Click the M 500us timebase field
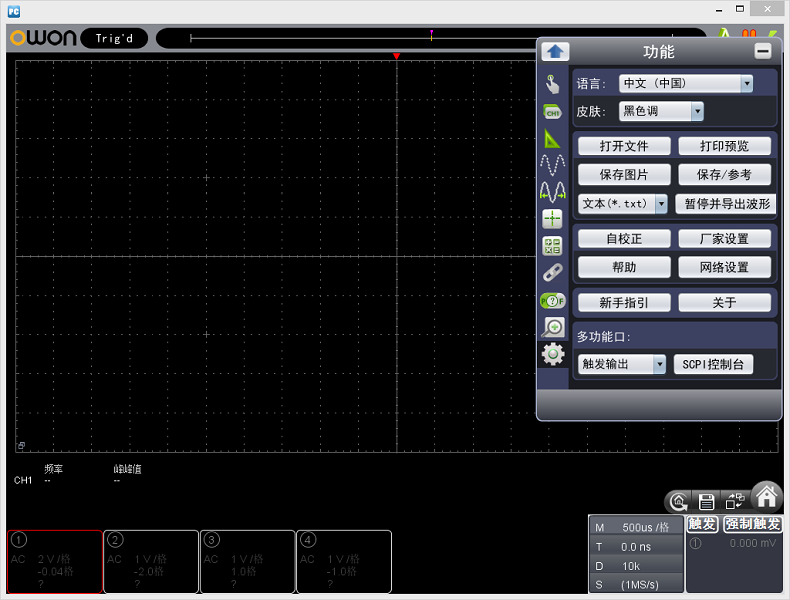 click(x=635, y=527)
